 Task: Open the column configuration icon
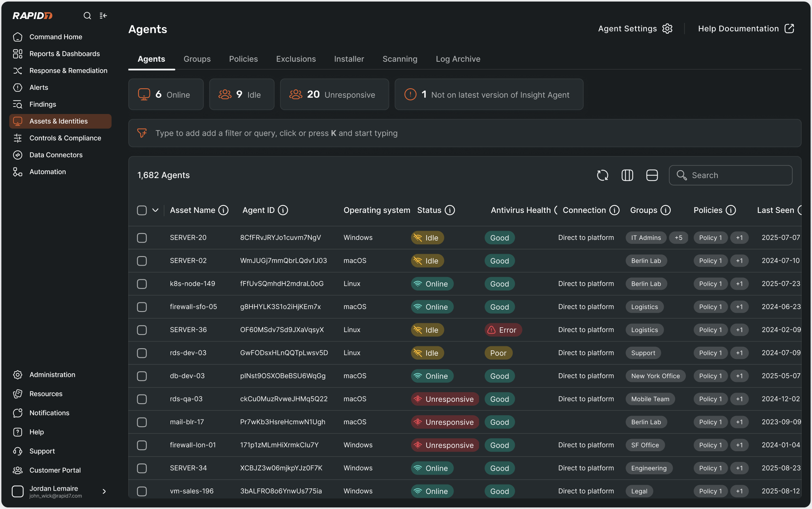(627, 175)
